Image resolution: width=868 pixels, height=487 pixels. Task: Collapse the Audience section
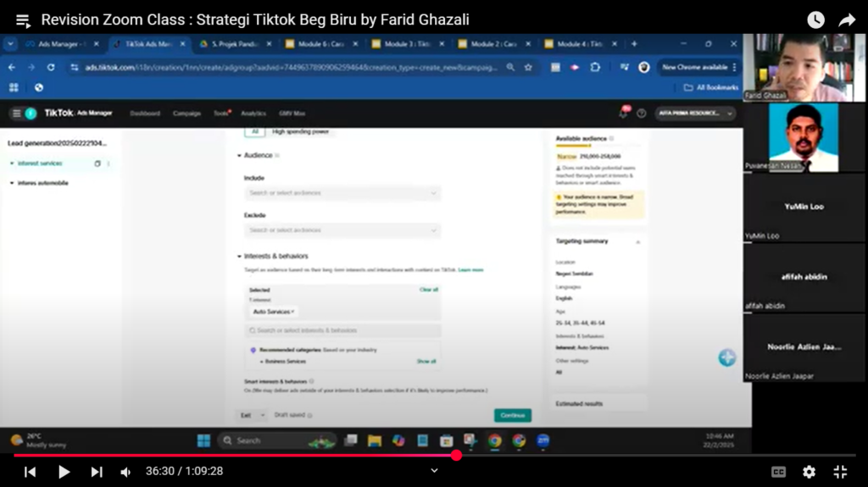coord(239,156)
